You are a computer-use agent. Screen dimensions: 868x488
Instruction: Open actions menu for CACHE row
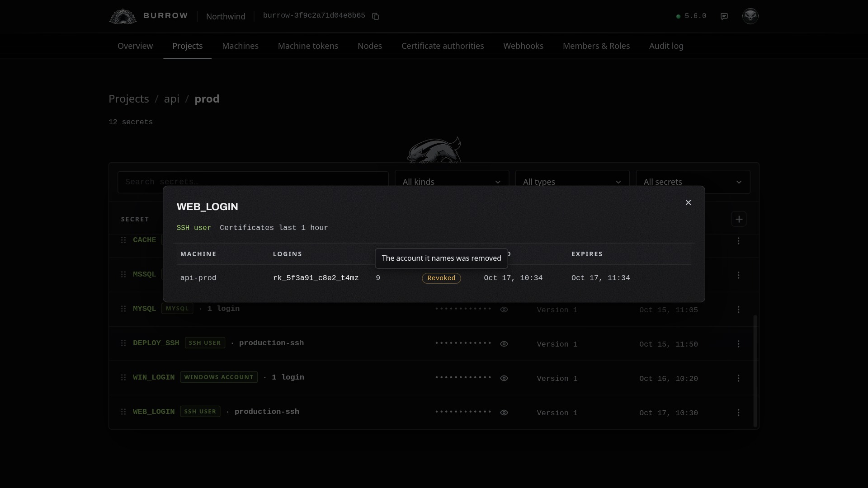738,241
